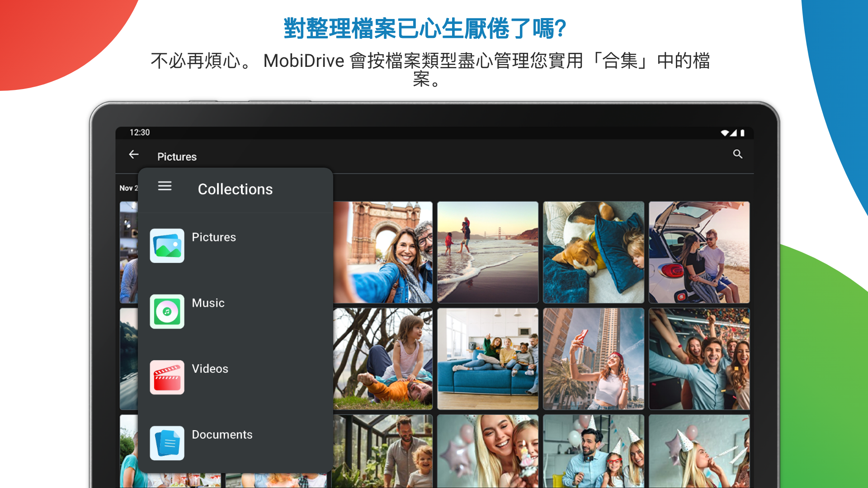The height and width of the screenshot is (488, 868).
Task: Open the couple by white car photo
Action: click(x=699, y=252)
